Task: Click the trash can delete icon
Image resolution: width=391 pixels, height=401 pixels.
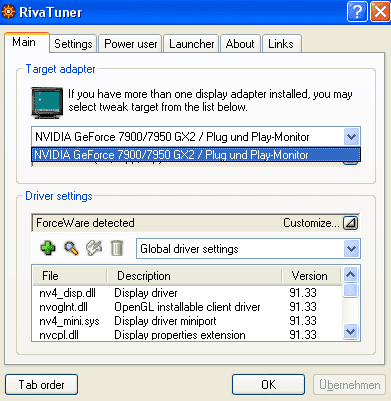Action: [117, 248]
